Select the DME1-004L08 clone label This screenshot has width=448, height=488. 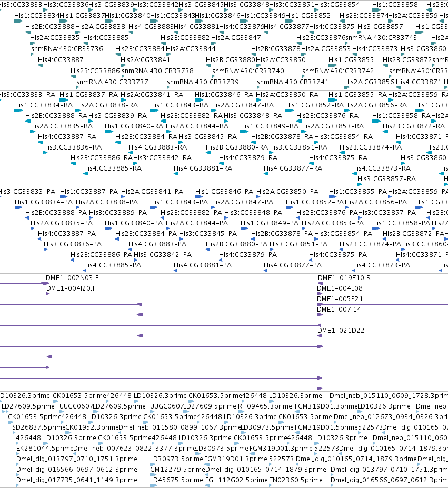point(340,288)
